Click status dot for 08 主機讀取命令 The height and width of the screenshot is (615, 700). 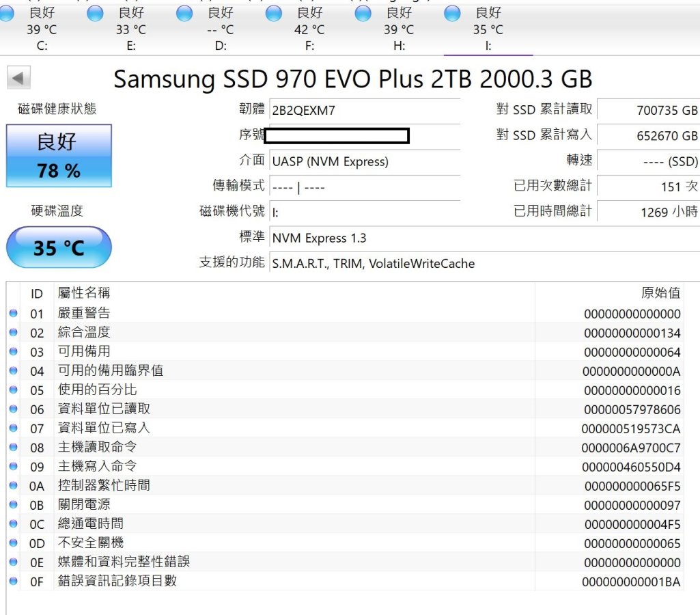14,447
